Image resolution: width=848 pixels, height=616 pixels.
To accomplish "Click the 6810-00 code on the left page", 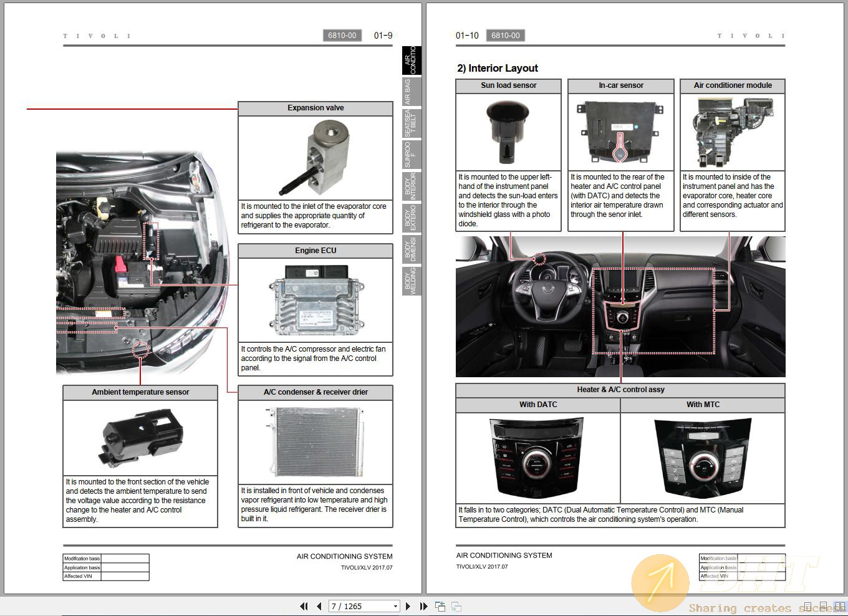I will coord(342,36).
